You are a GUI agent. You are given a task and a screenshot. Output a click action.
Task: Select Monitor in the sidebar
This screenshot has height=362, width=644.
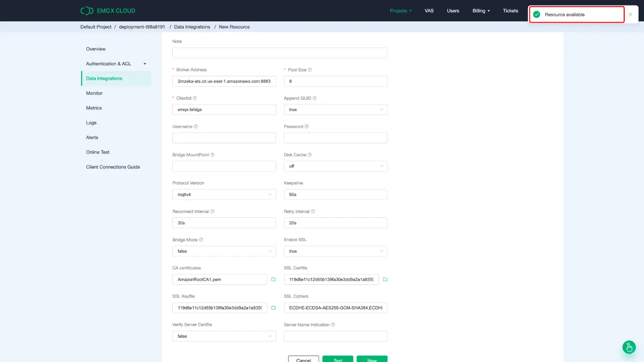click(x=94, y=93)
